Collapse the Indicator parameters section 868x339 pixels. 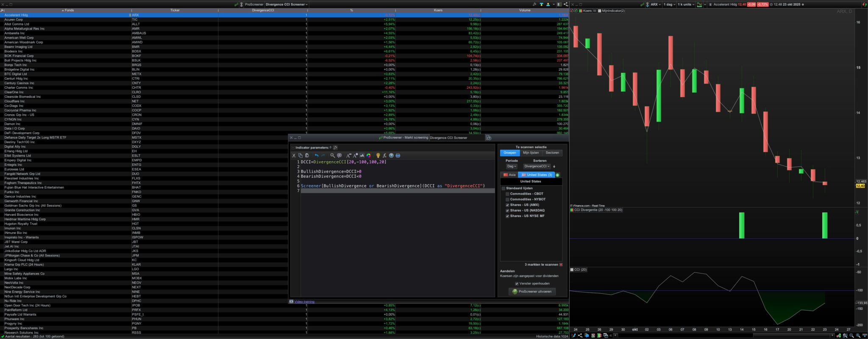point(293,148)
